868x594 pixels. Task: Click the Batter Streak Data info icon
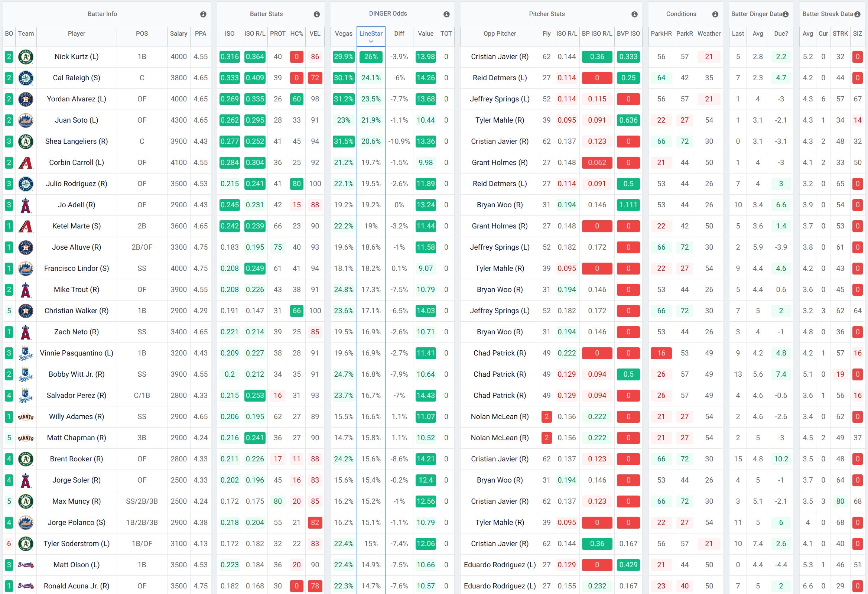pyautogui.click(x=856, y=14)
